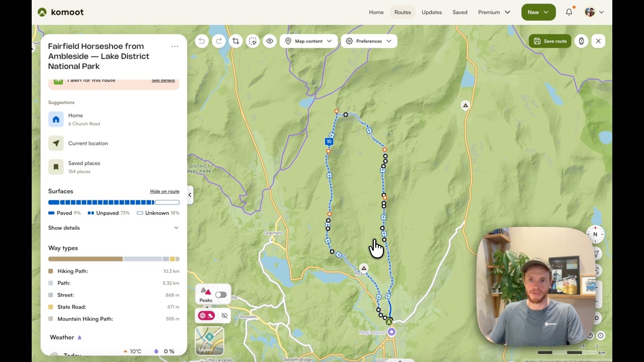644x362 pixels.
Task: Hide map overlays crossed-eye icon
Action: [x=224, y=316]
